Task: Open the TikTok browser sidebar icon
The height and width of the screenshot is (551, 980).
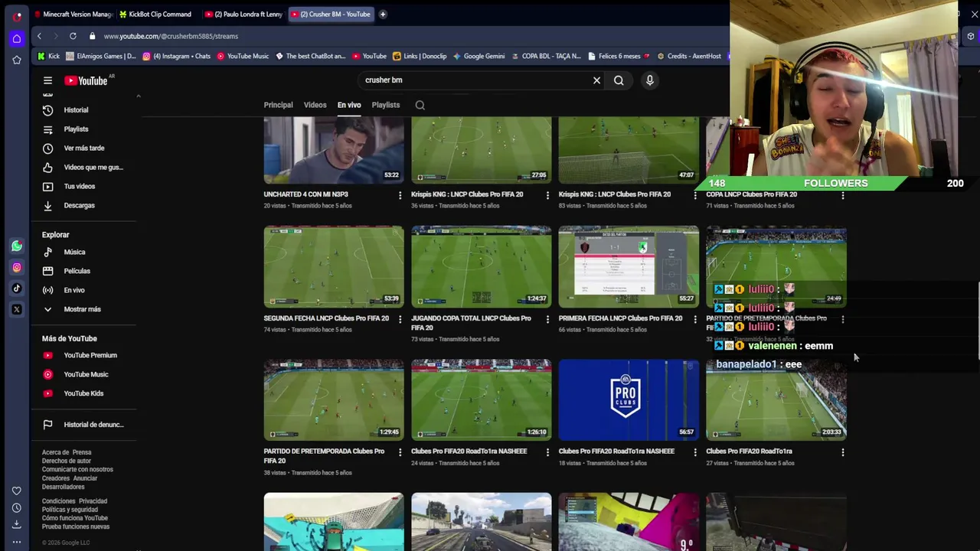Action: (x=17, y=289)
